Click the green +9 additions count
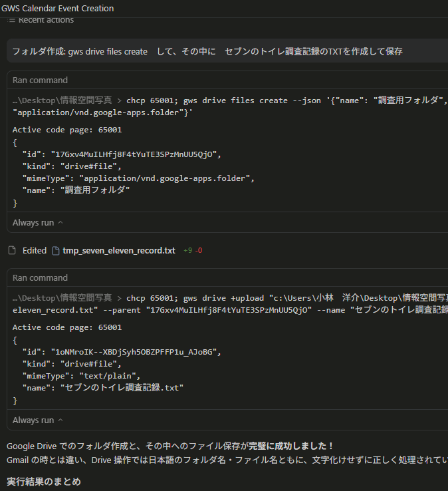The image size is (448, 491). (188, 251)
